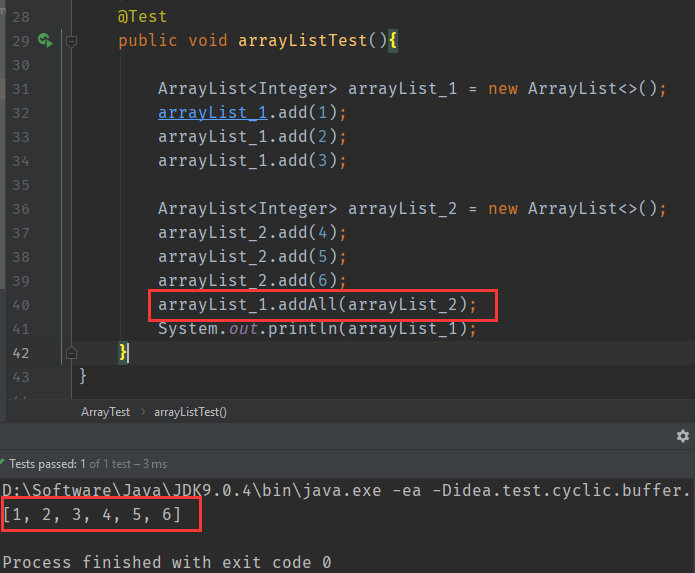Screen dimensions: 695x573
Task: Click underlined arrayList_1 on line 32
Action: coord(213,113)
